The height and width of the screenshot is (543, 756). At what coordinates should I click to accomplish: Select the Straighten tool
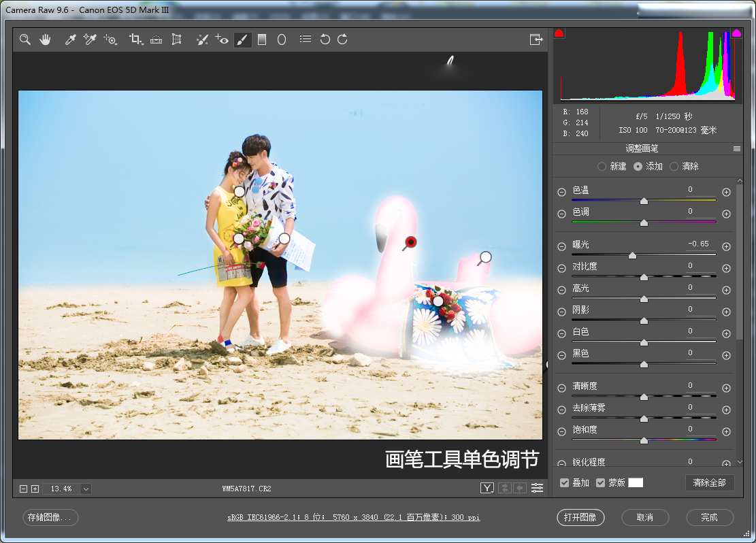coord(157,39)
